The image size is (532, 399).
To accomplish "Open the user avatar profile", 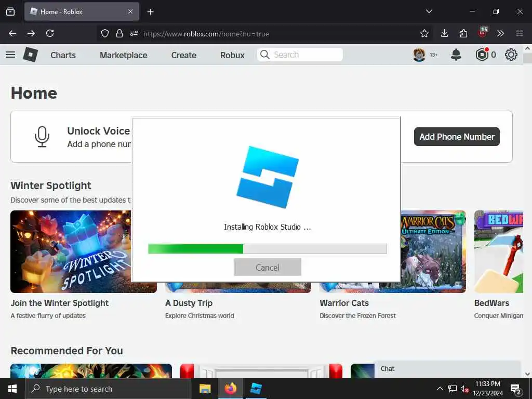I will pyautogui.click(x=419, y=55).
